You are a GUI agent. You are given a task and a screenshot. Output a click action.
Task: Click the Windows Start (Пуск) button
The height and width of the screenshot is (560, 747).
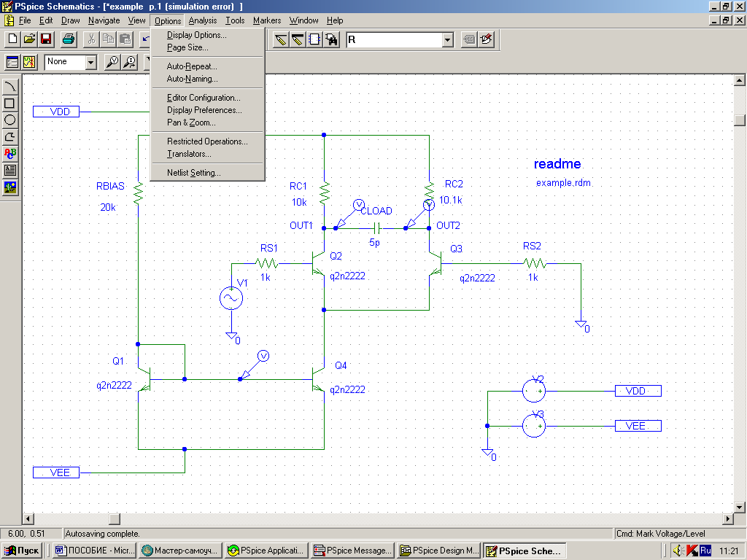click(x=22, y=551)
